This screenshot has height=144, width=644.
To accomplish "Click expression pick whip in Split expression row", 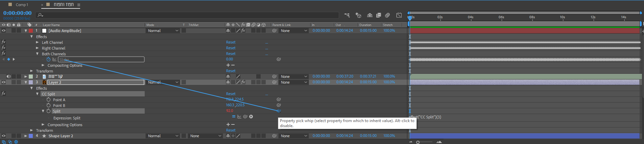I will tap(245, 117).
